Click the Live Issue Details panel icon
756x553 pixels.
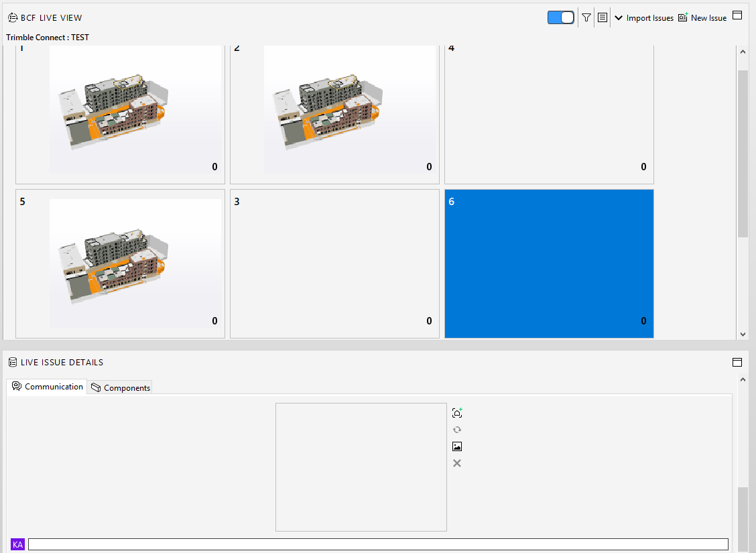point(13,362)
